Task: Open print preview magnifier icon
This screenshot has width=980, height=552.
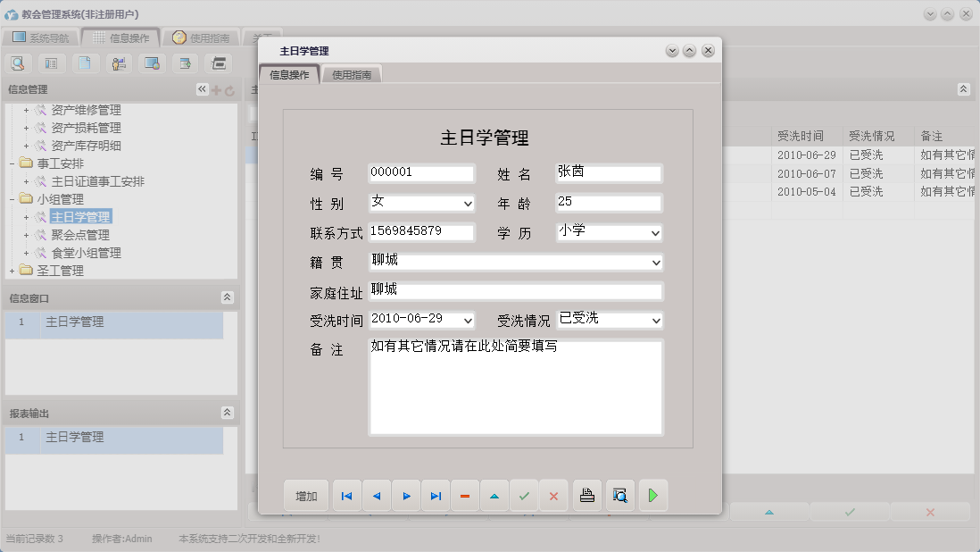Action: [620, 496]
